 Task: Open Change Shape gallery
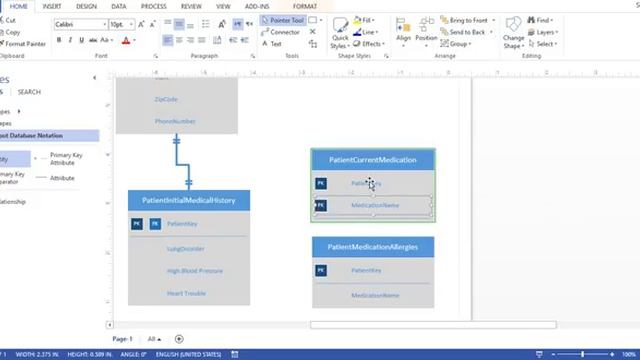pyautogui.click(x=513, y=33)
